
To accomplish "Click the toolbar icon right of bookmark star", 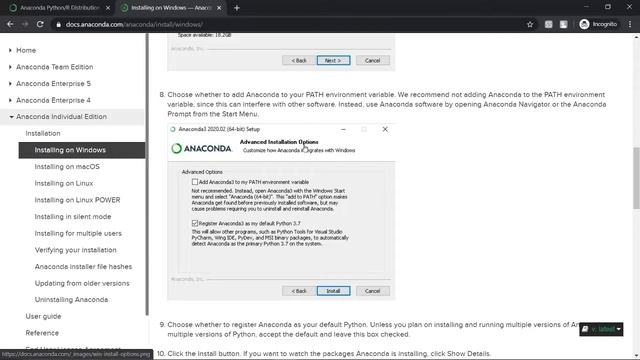I will click(x=549, y=24).
